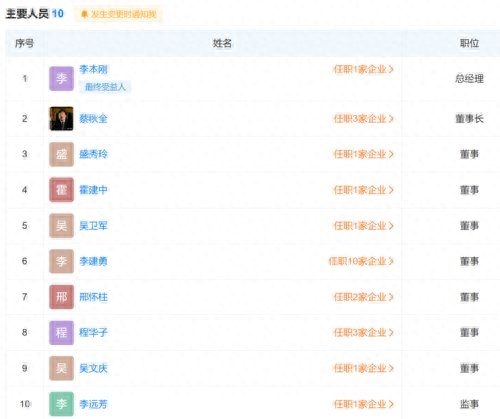The height and width of the screenshot is (419, 500).
Task: Open 蔡秋全's profile link
Action: [x=93, y=119]
